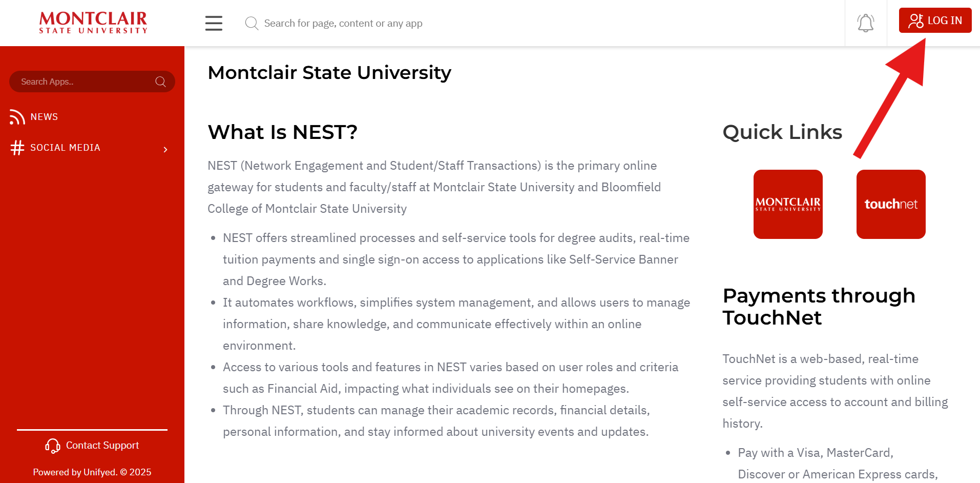Viewport: 980px width, 483px height.
Task: Click the magnifier icon in top search bar
Action: tap(252, 23)
